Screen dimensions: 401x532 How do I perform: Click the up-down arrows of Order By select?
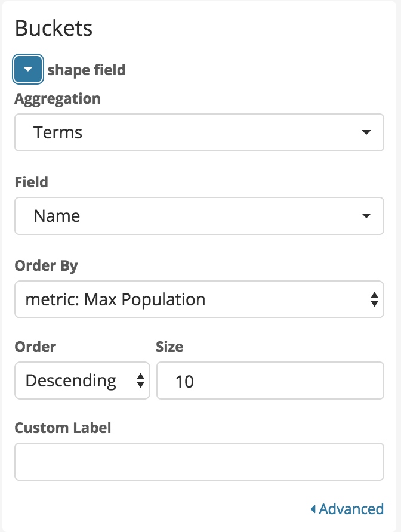tap(374, 299)
